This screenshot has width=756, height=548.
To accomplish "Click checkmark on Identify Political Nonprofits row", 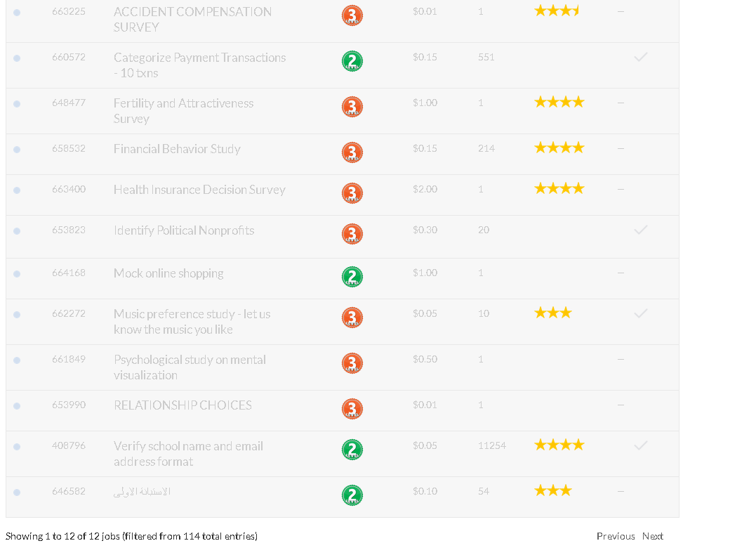I will click(x=640, y=230).
